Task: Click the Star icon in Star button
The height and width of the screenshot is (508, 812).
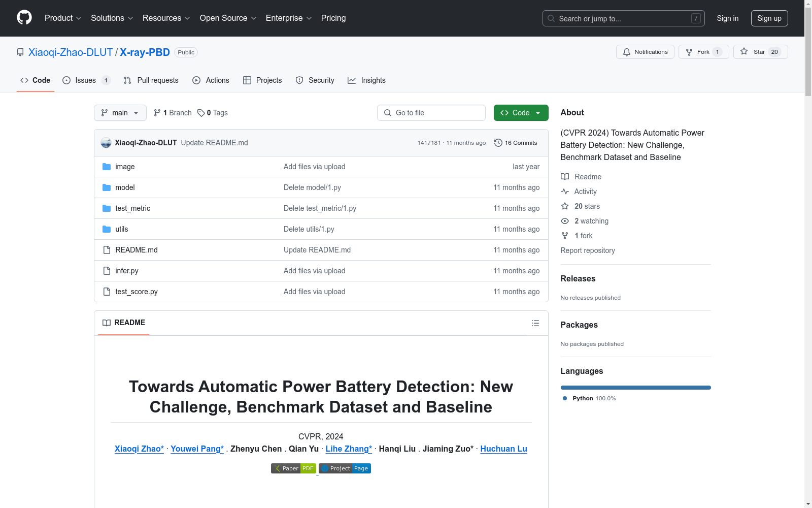Action: 744,51
